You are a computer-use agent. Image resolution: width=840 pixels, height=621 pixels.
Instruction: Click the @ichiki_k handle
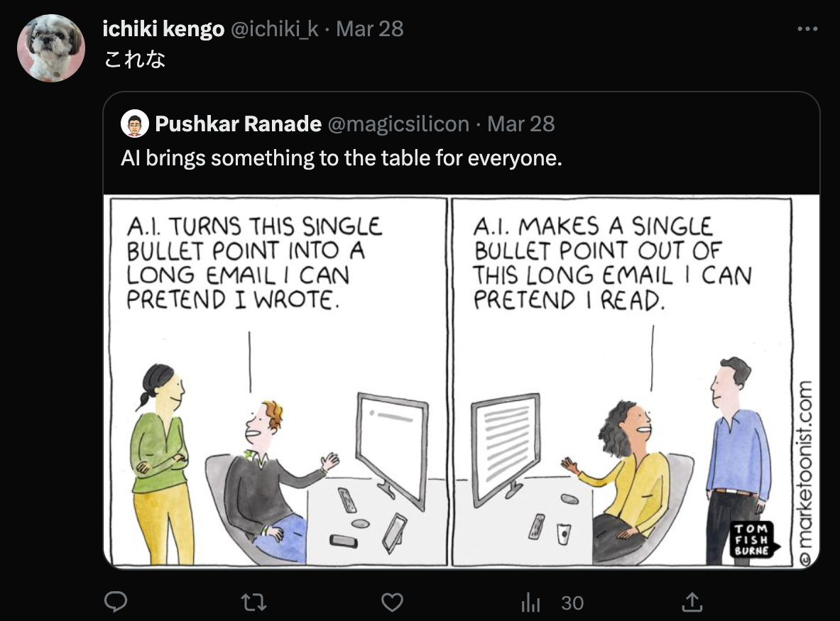click(274, 29)
